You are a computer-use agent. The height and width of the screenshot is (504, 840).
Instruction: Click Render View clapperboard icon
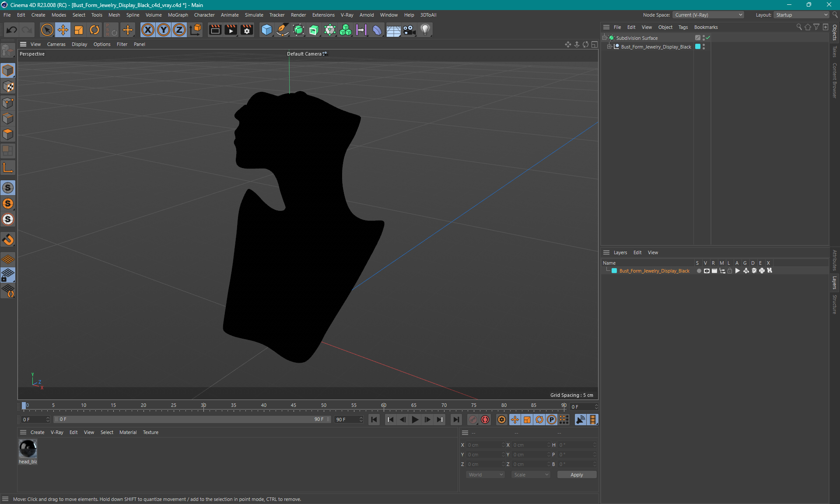215,30
